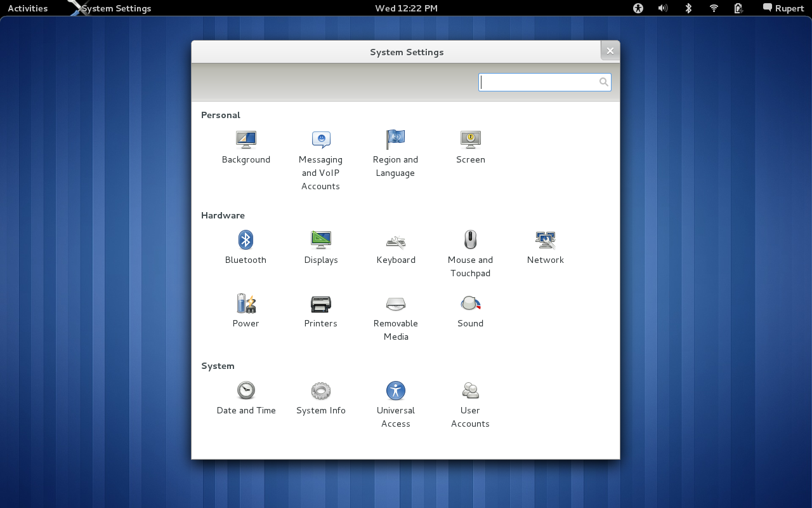Open the Sound settings
Viewport: 812px width, 508px height.
(x=470, y=304)
